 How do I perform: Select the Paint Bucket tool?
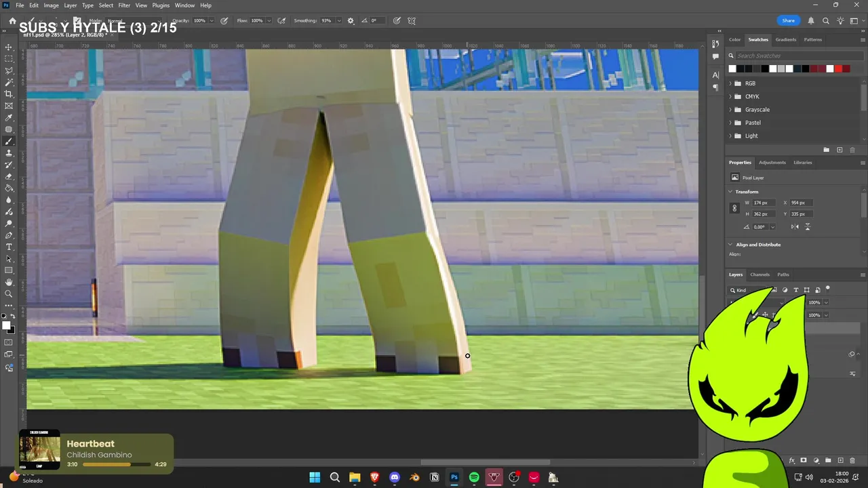(9, 188)
